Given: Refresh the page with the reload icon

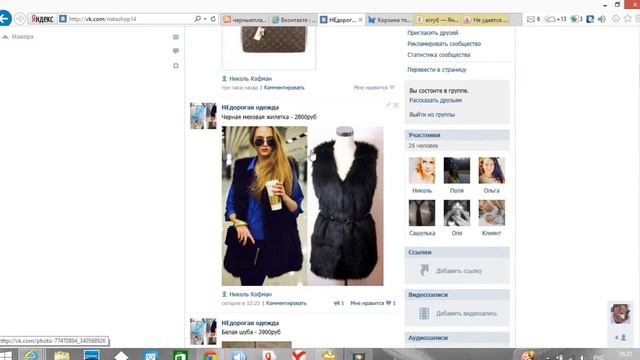Looking at the screenshot, I should 213,19.
